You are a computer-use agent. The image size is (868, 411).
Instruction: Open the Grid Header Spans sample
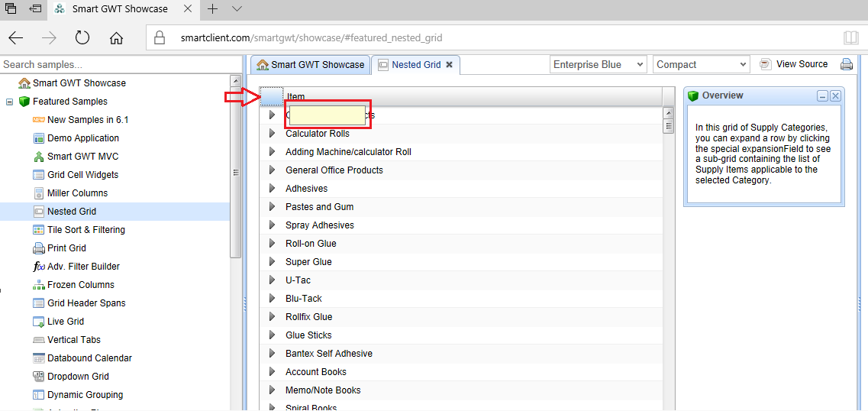coord(86,303)
